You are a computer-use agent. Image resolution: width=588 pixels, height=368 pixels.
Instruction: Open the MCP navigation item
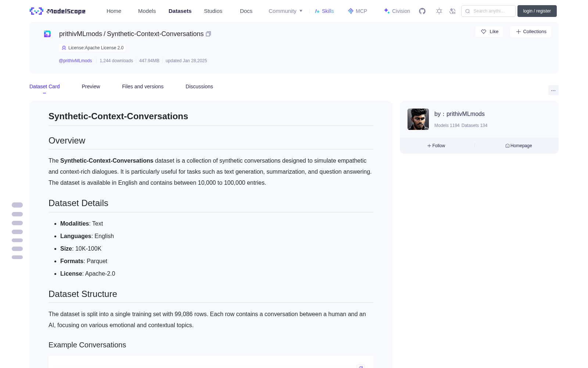pos(358,11)
